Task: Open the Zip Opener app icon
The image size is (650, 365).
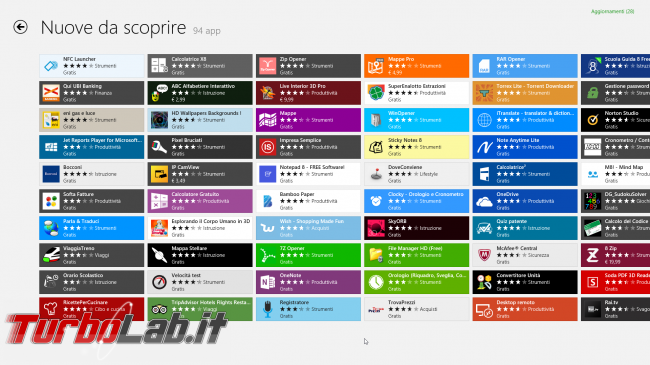Action: point(267,66)
